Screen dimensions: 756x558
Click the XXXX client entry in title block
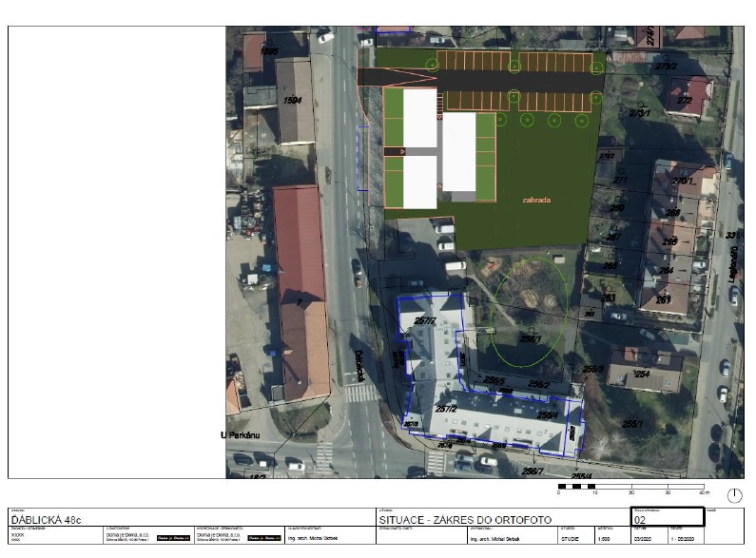tap(17, 535)
